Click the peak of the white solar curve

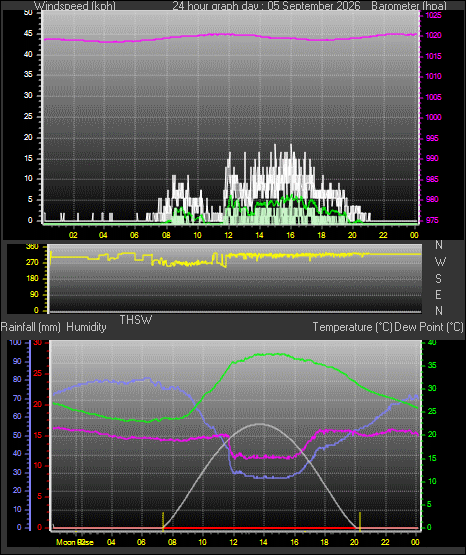261,424
